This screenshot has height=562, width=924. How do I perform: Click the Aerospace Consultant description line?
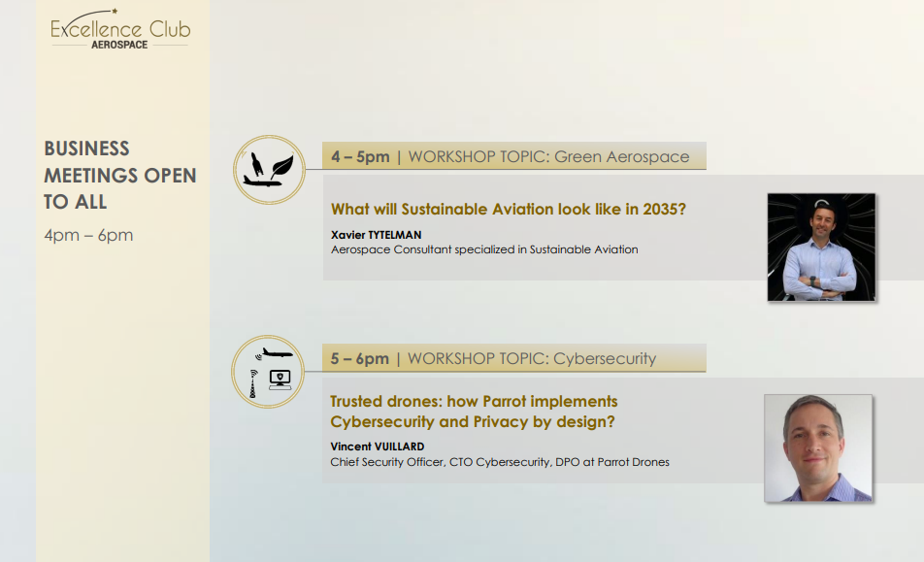(484, 249)
